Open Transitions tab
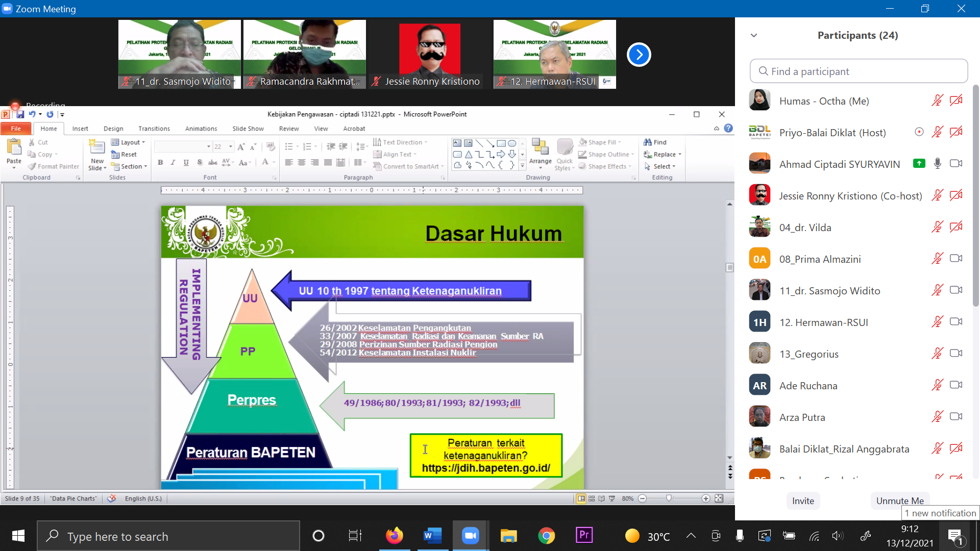 pyautogui.click(x=154, y=129)
